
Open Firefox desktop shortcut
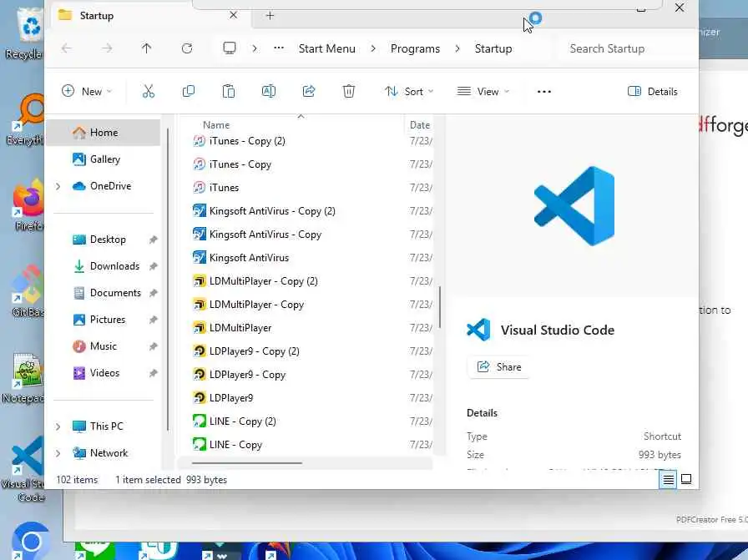28,205
